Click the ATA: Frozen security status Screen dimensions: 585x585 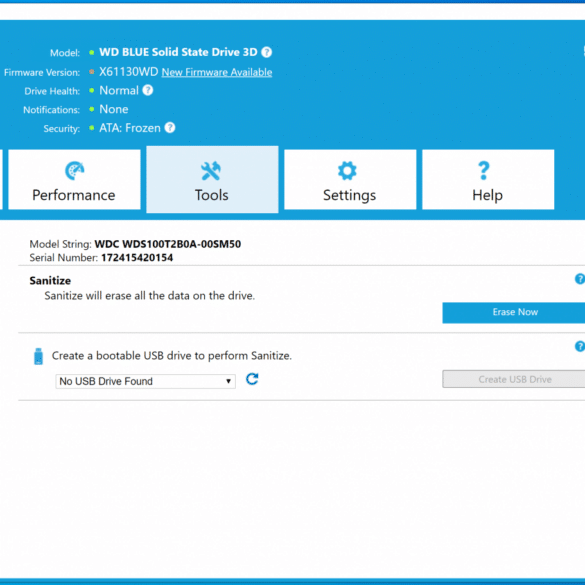(x=130, y=128)
